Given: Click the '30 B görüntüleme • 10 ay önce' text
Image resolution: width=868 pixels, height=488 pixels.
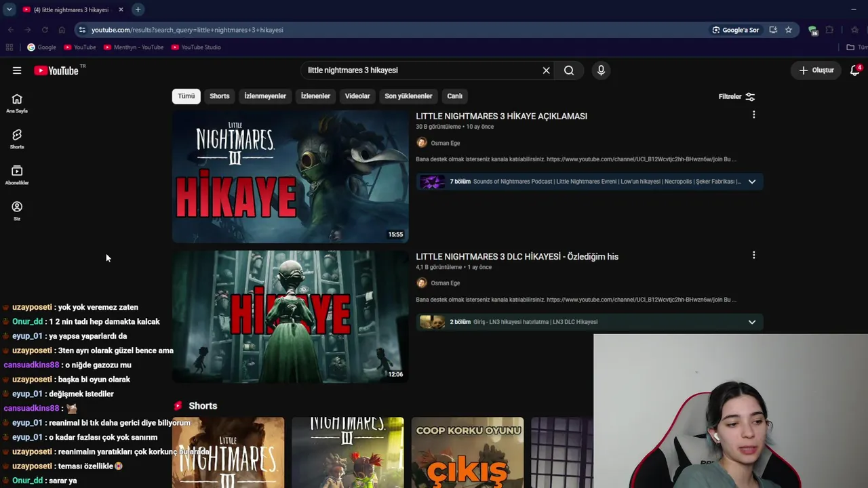Looking at the screenshot, I should click(x=454, y=127).
